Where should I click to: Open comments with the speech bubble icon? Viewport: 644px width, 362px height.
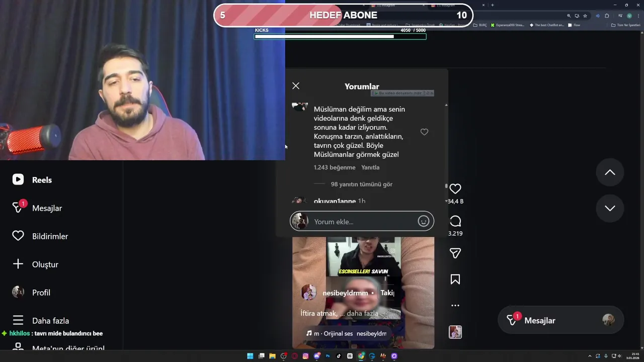click(x=455, y=221)
